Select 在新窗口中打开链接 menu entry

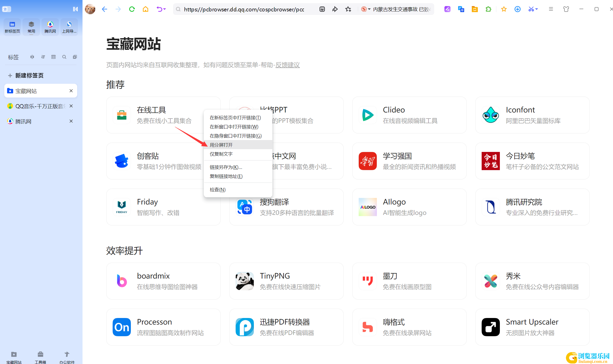238,127
